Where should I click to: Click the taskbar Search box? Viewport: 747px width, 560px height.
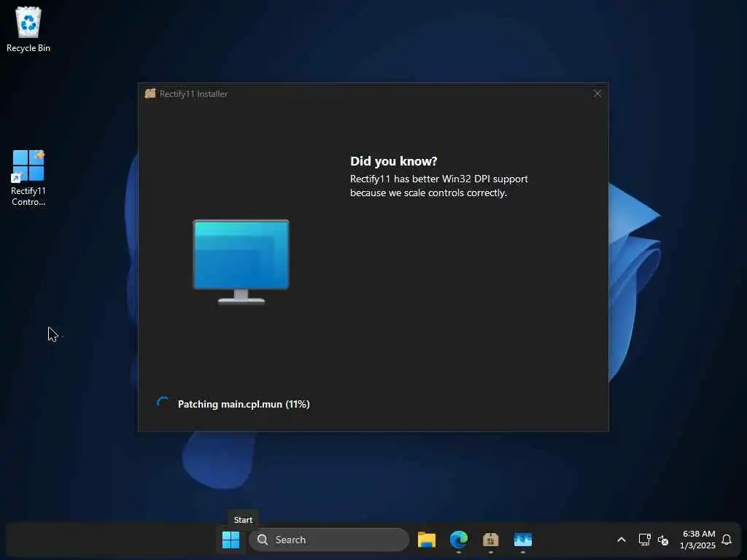pos(329,540)
